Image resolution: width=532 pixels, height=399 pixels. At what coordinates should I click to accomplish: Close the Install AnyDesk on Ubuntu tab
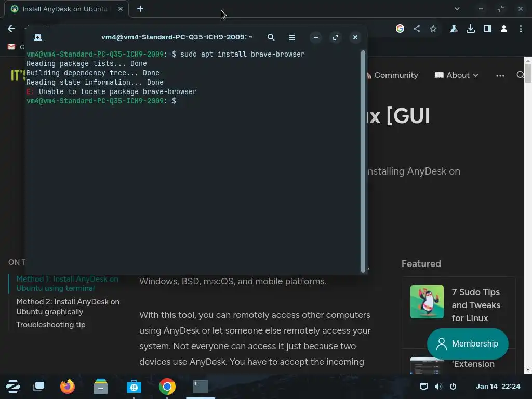(120, 9)
